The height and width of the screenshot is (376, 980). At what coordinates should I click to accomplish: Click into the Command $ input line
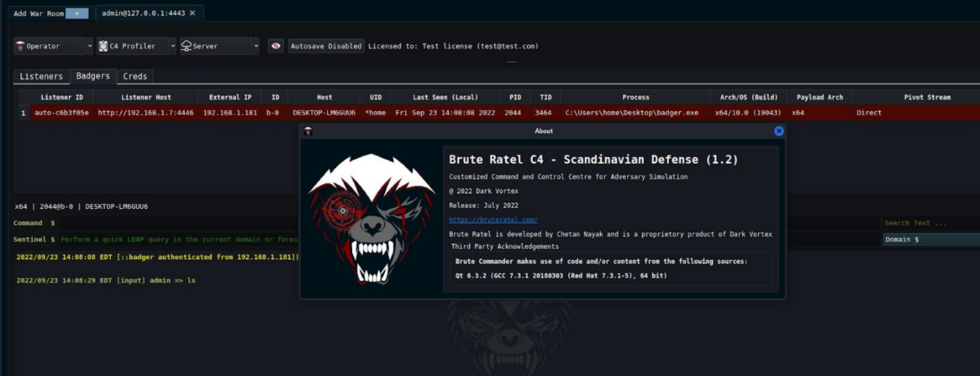(469, 223)
